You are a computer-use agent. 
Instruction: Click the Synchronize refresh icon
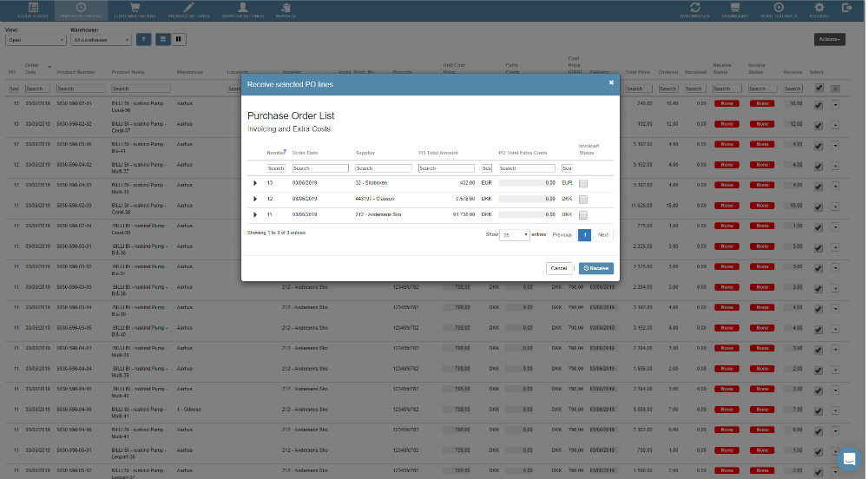(x=694, y=10)
